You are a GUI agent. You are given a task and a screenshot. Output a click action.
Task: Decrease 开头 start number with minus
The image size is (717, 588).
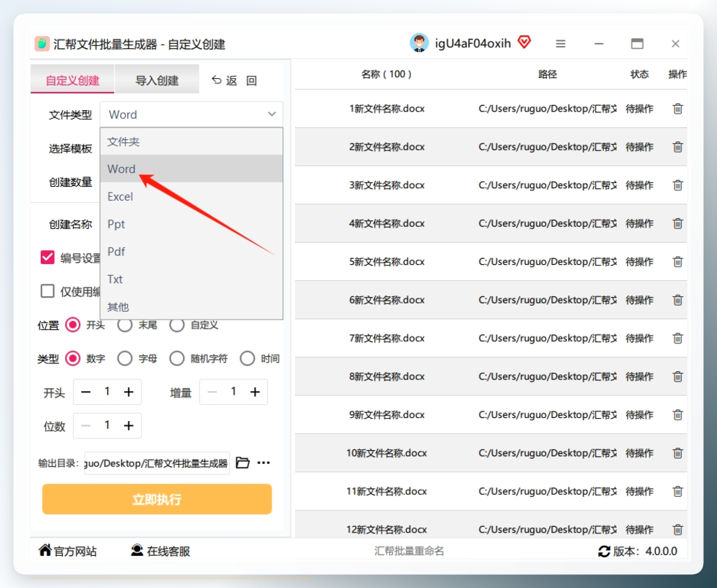point(85,392)
